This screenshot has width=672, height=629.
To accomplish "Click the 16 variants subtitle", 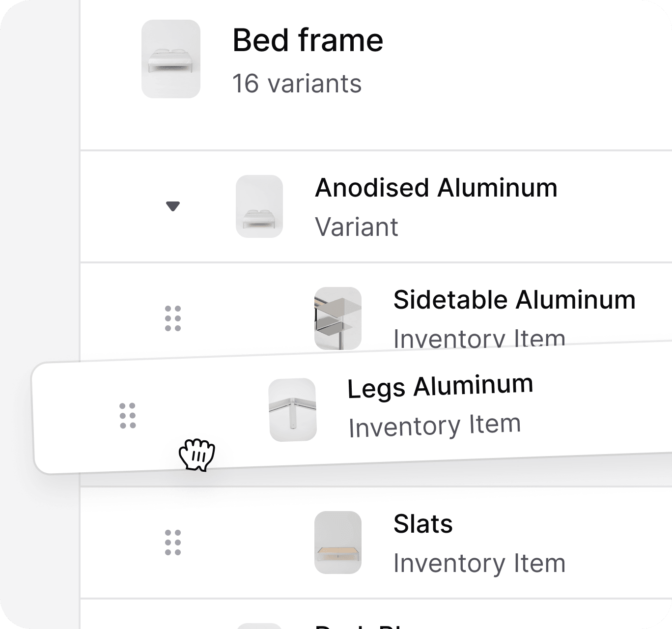I will [x=297, y=84].
